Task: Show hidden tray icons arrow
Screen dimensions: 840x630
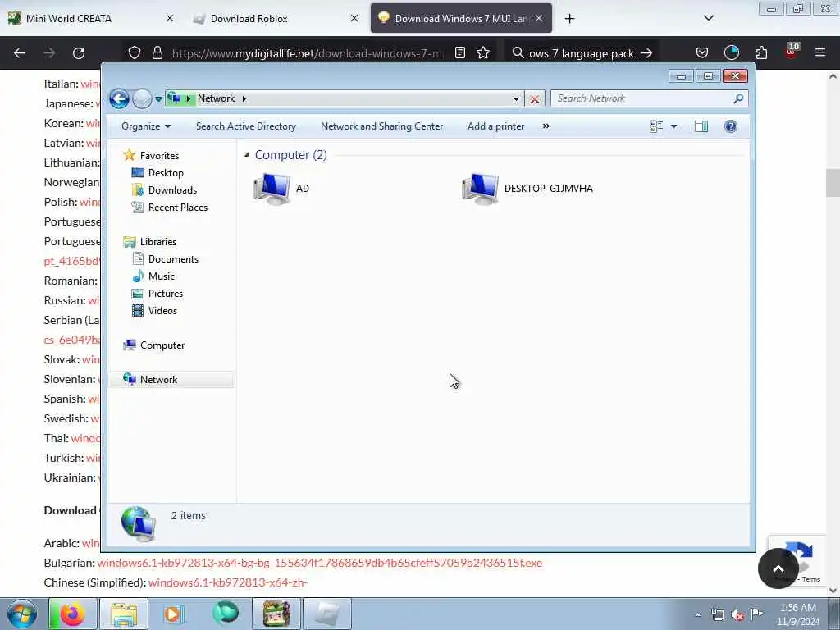Action: point(697,615)
